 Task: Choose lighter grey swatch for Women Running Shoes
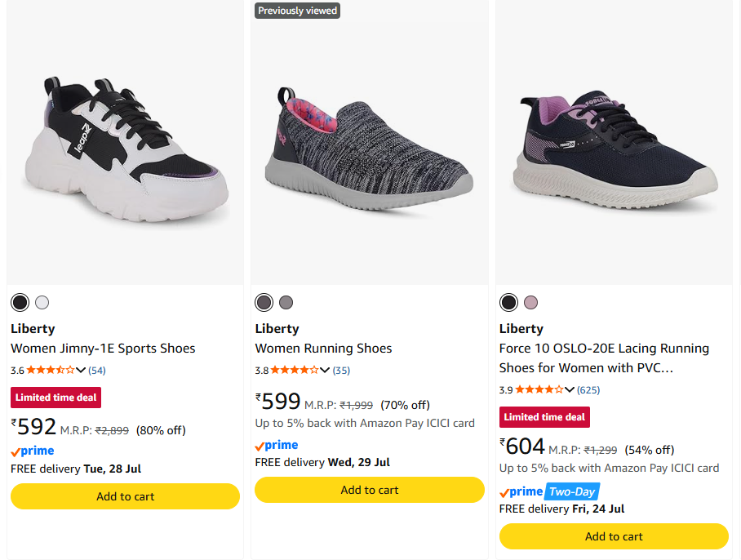point(286,302)
